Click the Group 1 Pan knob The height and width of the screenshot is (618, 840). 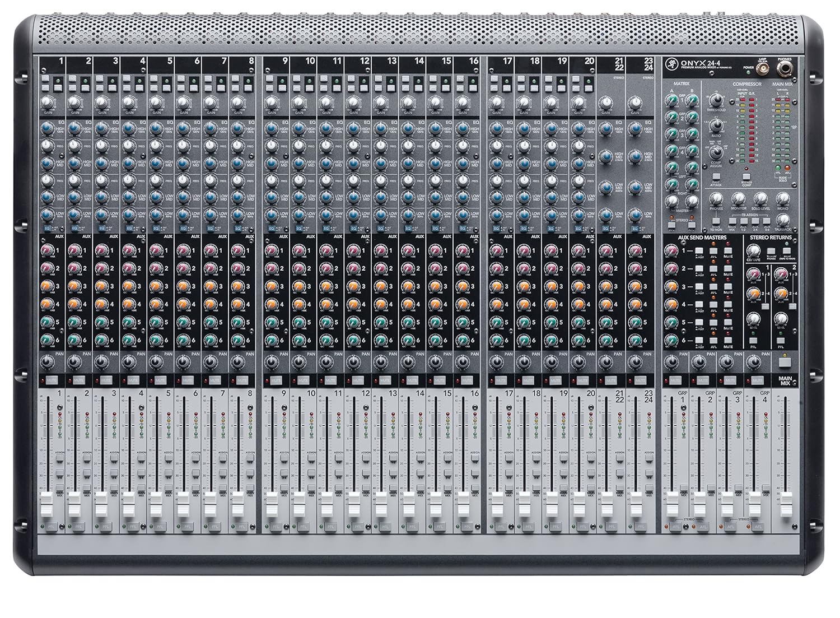pyautogui.click(x=672, y=363)
